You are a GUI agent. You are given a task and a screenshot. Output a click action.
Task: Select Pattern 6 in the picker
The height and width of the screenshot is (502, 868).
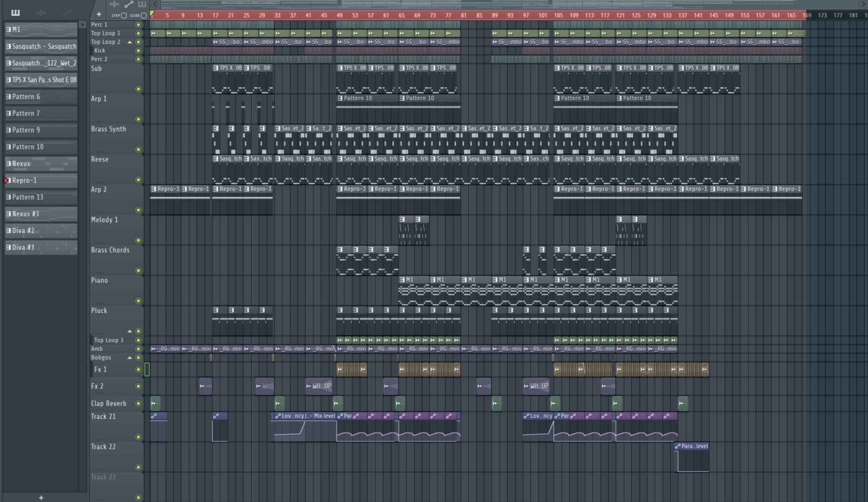pyautogui.click(x=41, y=96)
